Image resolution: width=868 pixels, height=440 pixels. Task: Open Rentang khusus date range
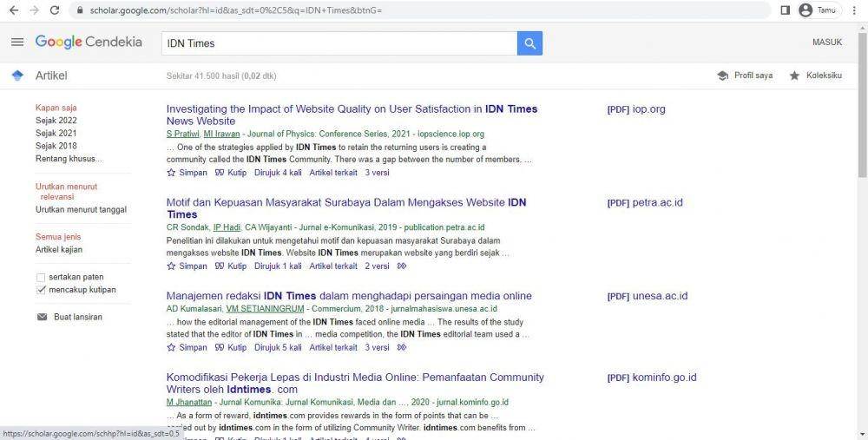coord(69,159)
